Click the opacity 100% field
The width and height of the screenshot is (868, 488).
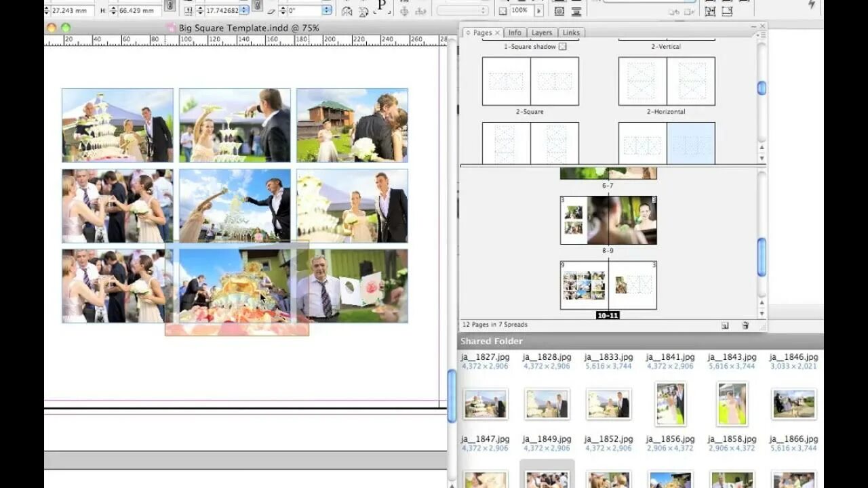521,11
